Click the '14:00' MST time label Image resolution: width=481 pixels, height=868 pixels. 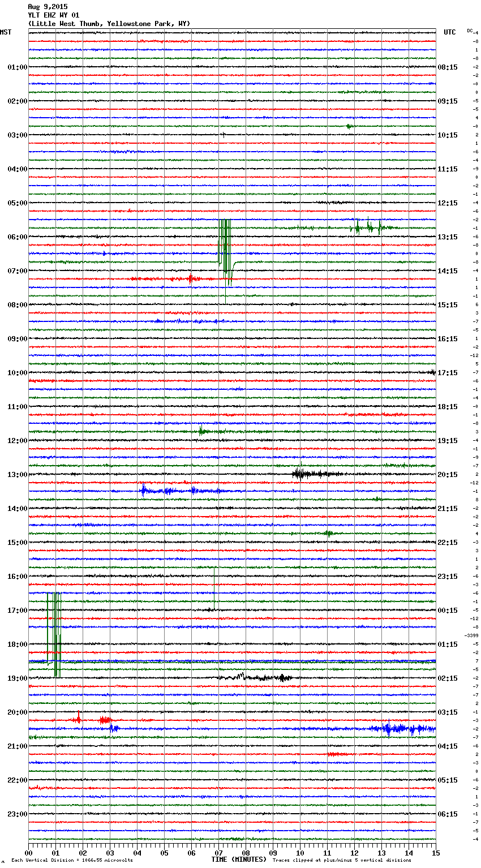click(18, 509)
